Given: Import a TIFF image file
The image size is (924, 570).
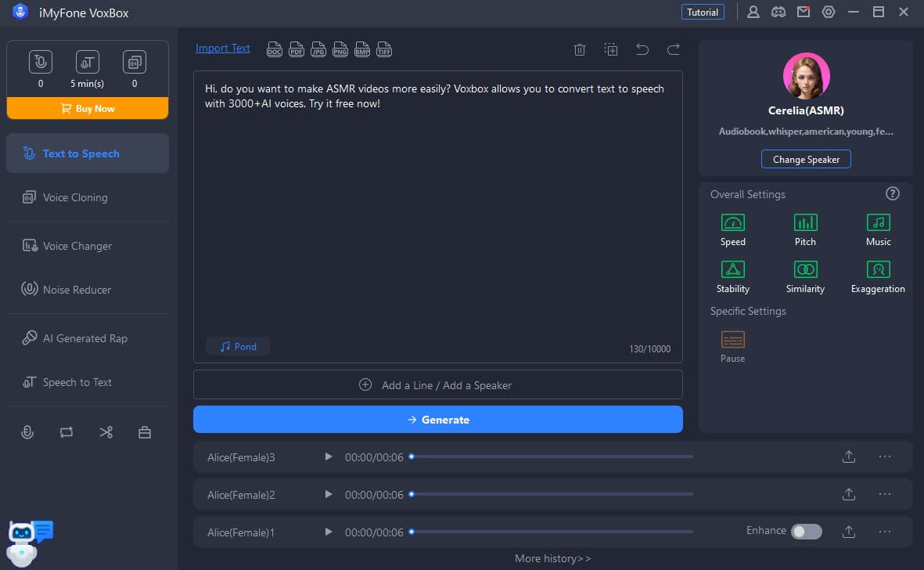Looking at the screenshot, I should pos(383,49).
